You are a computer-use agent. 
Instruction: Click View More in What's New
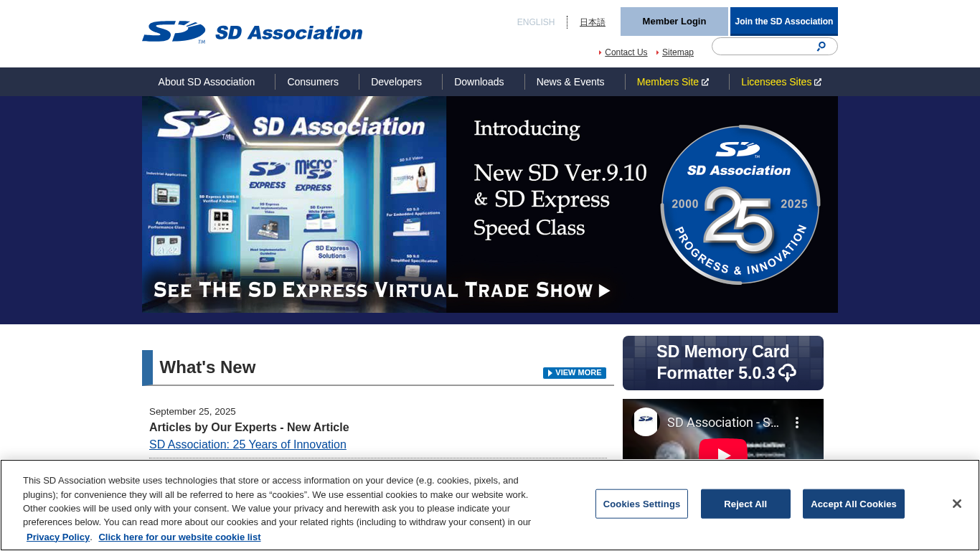[x=575, y=373]
